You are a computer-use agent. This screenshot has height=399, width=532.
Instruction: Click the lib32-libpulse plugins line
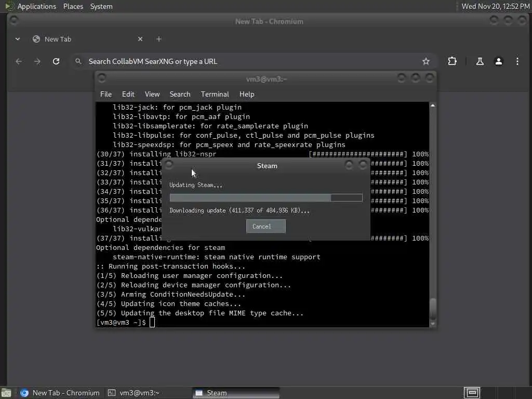coord(244,136)
